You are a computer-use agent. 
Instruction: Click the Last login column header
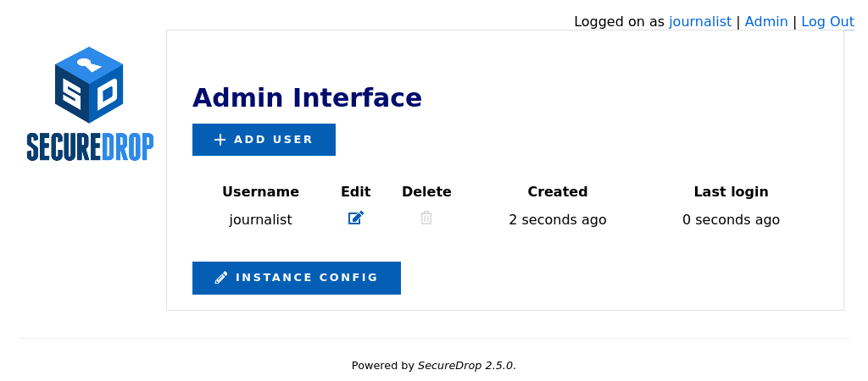point(731,191)
